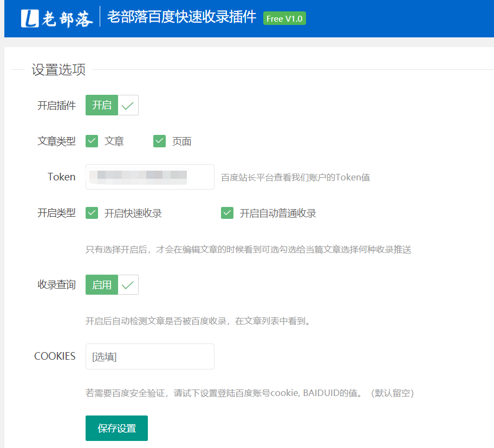This screenshot has width=494, height=448.
Task: Uncheck the 开启自动普通收录 checkbox
Action: point(227,213)
